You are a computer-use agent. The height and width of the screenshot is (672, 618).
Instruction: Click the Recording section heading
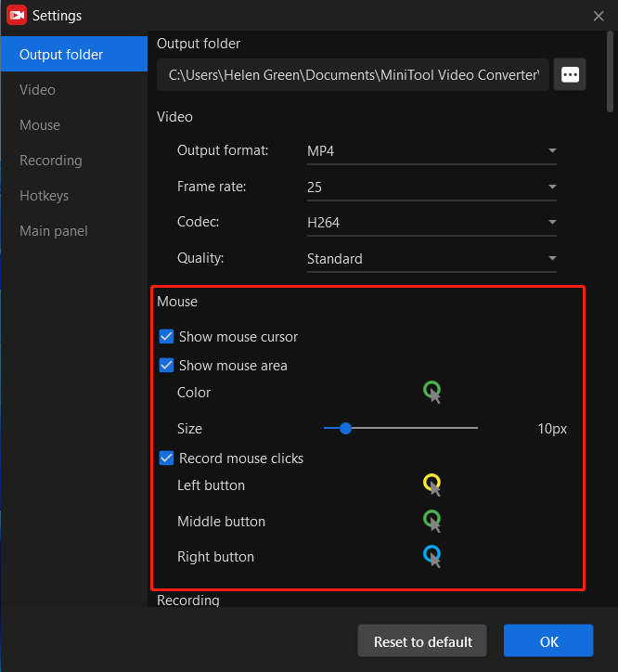188,600
